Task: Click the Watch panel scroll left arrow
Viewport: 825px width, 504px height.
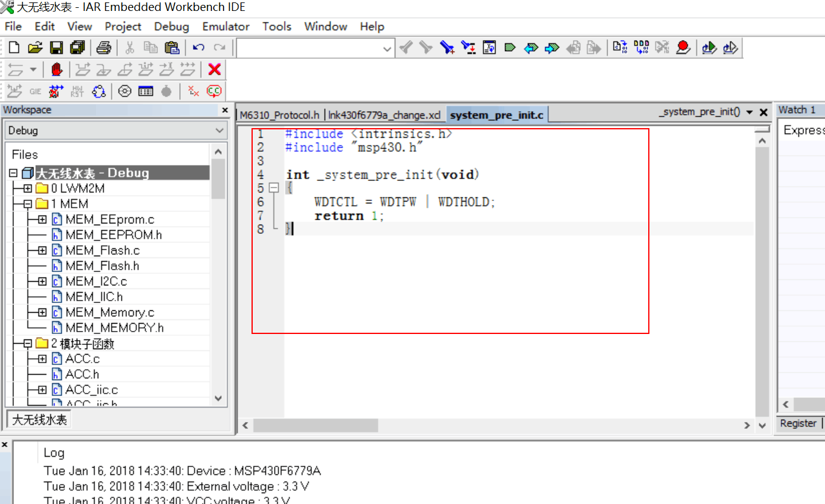Action: [786, 404]
